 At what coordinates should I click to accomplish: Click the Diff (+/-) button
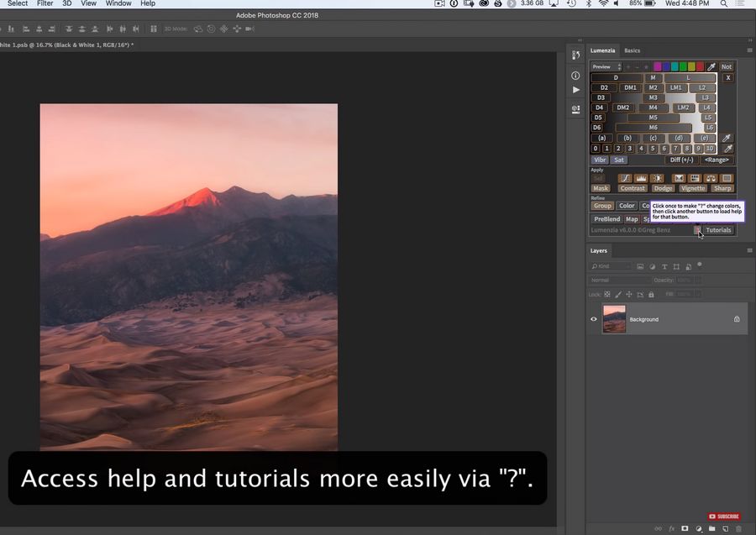tap(681, 160)
